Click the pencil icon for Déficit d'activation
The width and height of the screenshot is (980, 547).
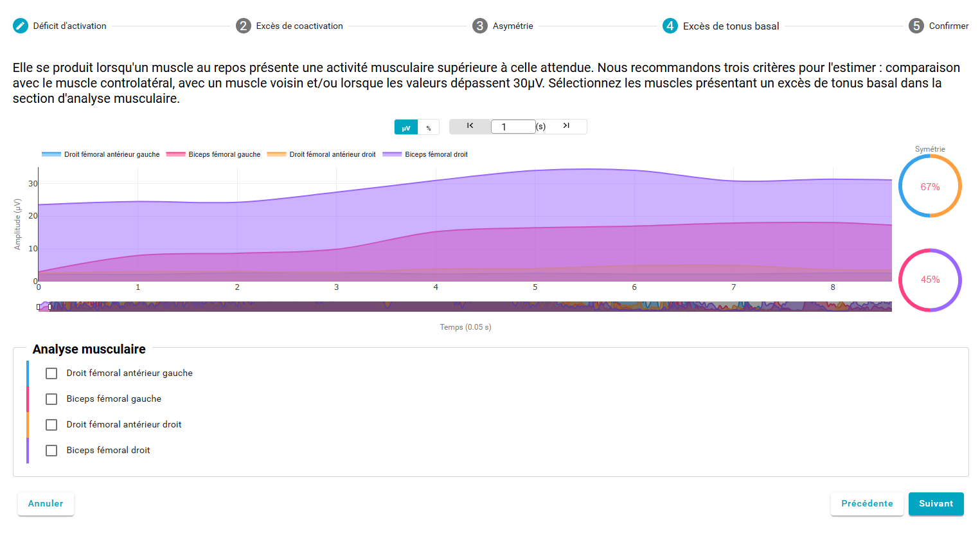point(21,26)
